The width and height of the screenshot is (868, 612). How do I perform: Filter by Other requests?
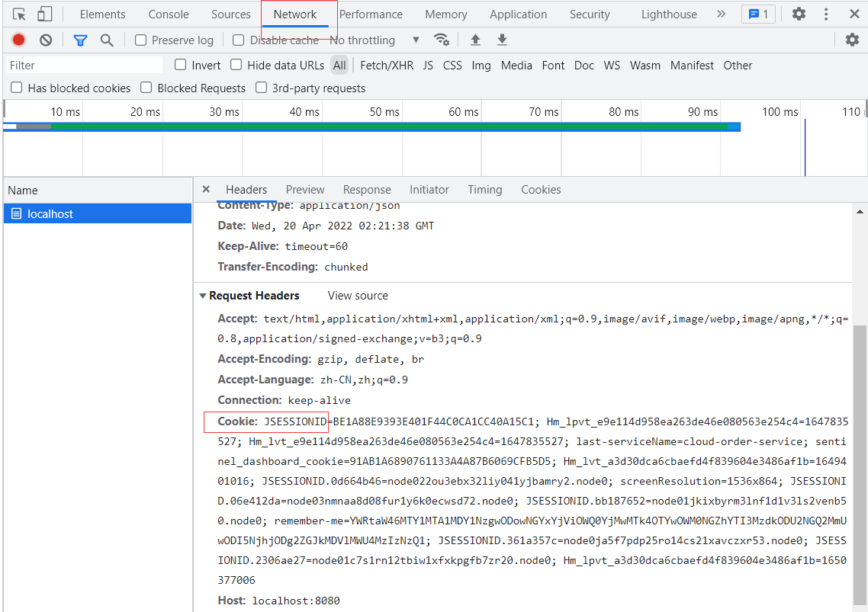[738, 66]
